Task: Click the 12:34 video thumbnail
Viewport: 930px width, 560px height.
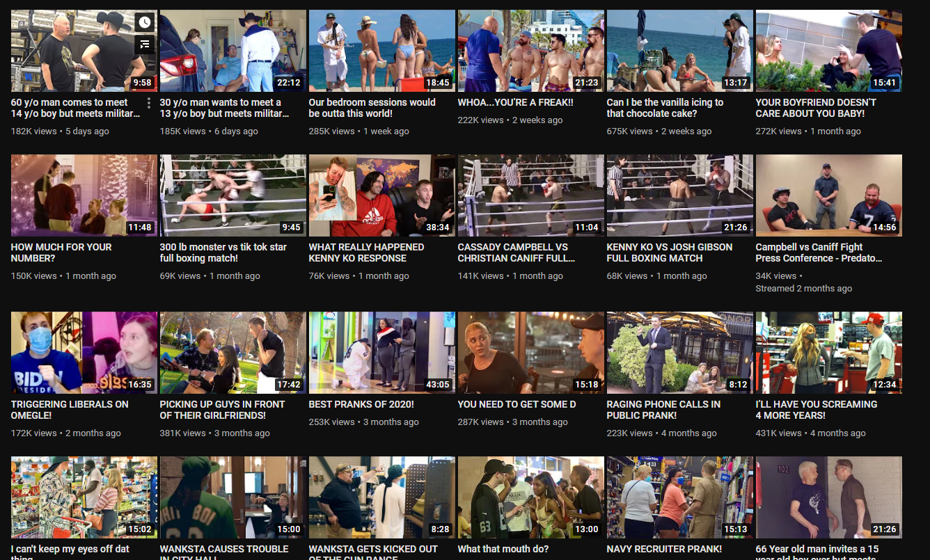Action: click(828, 353)
